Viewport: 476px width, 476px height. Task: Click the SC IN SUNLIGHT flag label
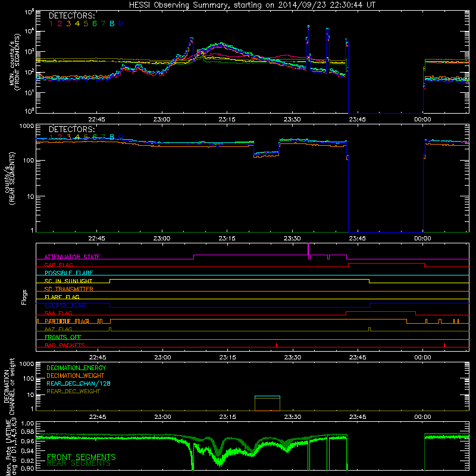coord(68,281)
